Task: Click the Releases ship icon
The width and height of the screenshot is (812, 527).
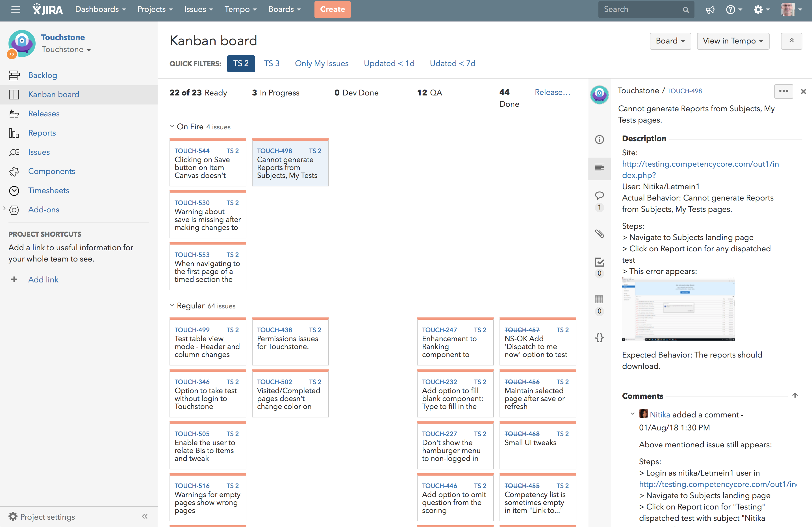Action: [x=14, y=114]
